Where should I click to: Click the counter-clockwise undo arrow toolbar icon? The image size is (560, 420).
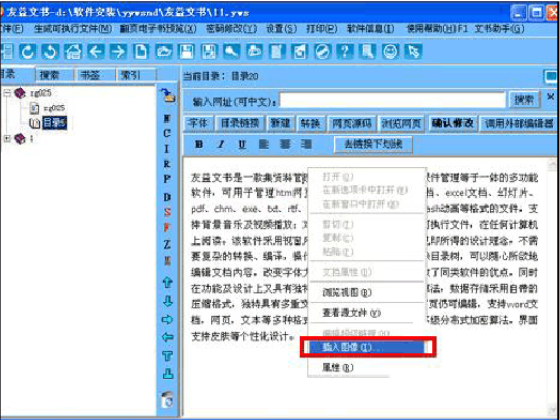[x=50, y=52]
